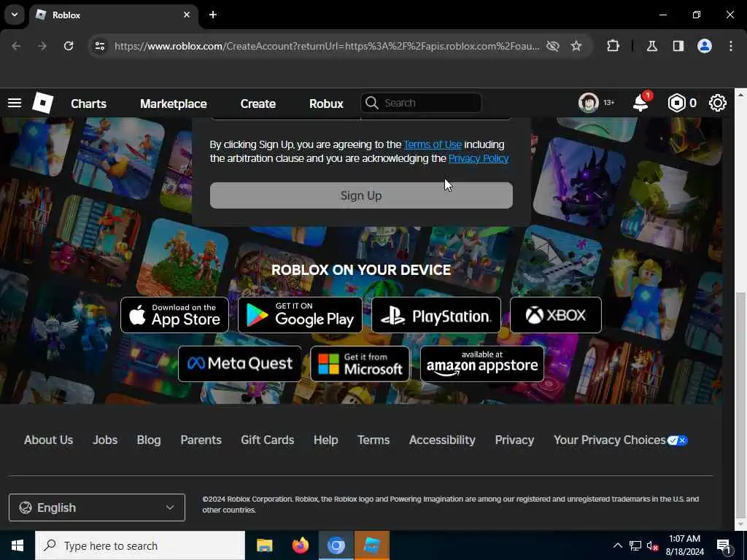Expand the English language dropdown
Viewport: 747px width, 560px height.
point(97,507)
